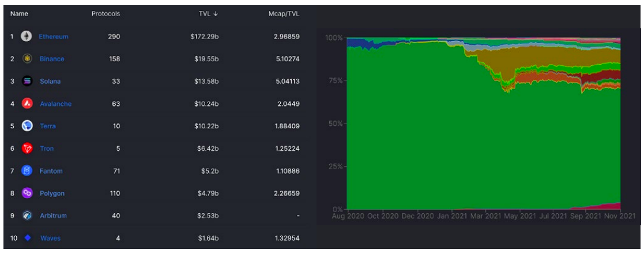This screenshot has width=644, height=253.
Task: Click the Arbitrum chain logo icon
Action: click(x=27, y=215)
